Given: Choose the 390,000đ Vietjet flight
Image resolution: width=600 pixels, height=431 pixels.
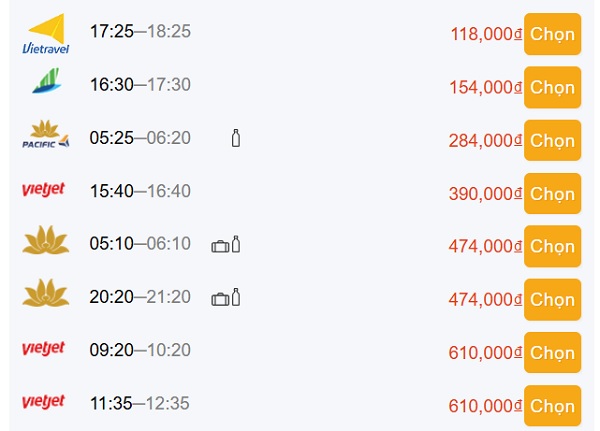Looking at the screenshot, I should (552, 193).
